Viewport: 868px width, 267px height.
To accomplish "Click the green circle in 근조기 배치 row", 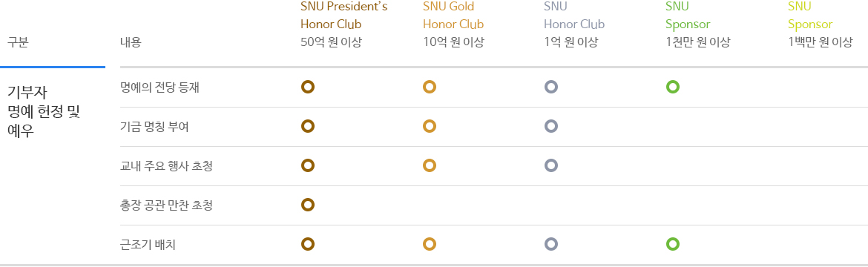I will pyautogui.click(x=673, y=244).
